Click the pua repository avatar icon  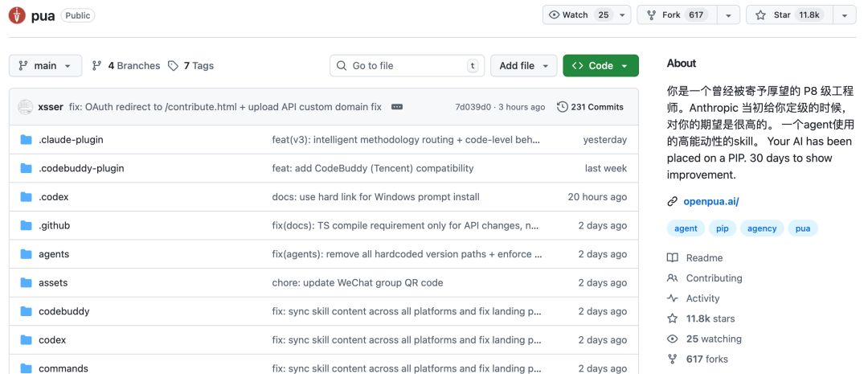pyautogui.click(x=17, y=15)
